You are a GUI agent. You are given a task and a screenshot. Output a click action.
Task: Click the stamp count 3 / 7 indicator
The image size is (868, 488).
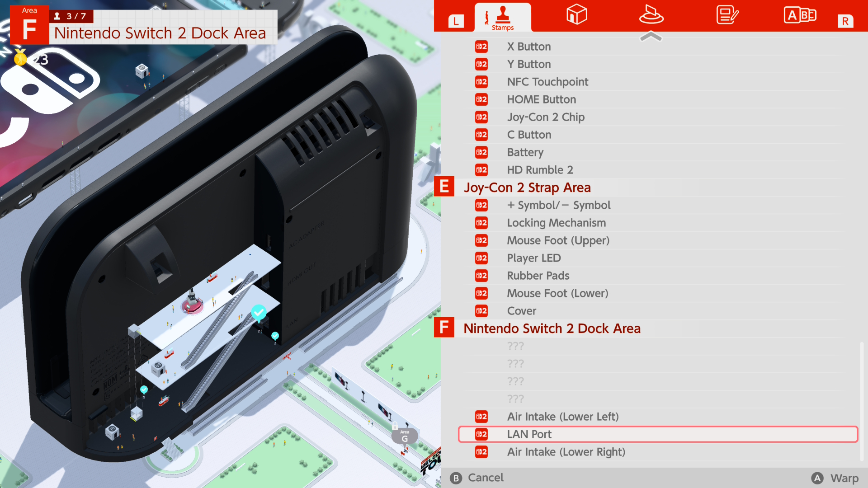tap(71, 16)
